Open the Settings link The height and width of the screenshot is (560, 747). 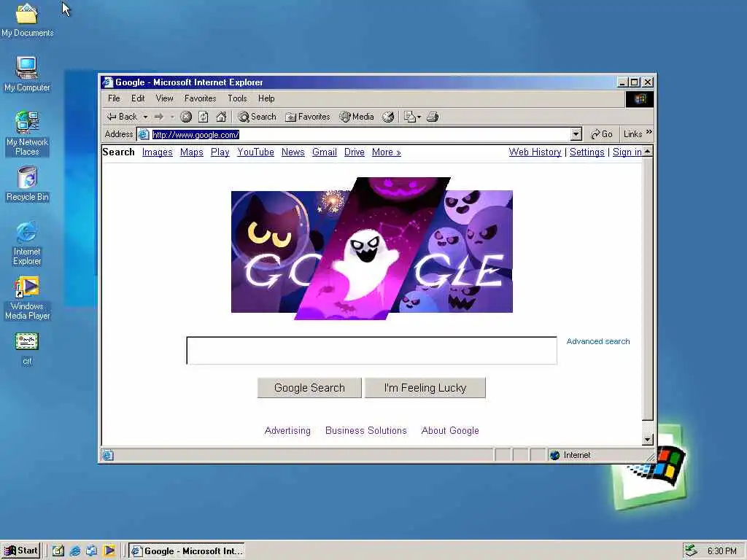tap(587, 152)
